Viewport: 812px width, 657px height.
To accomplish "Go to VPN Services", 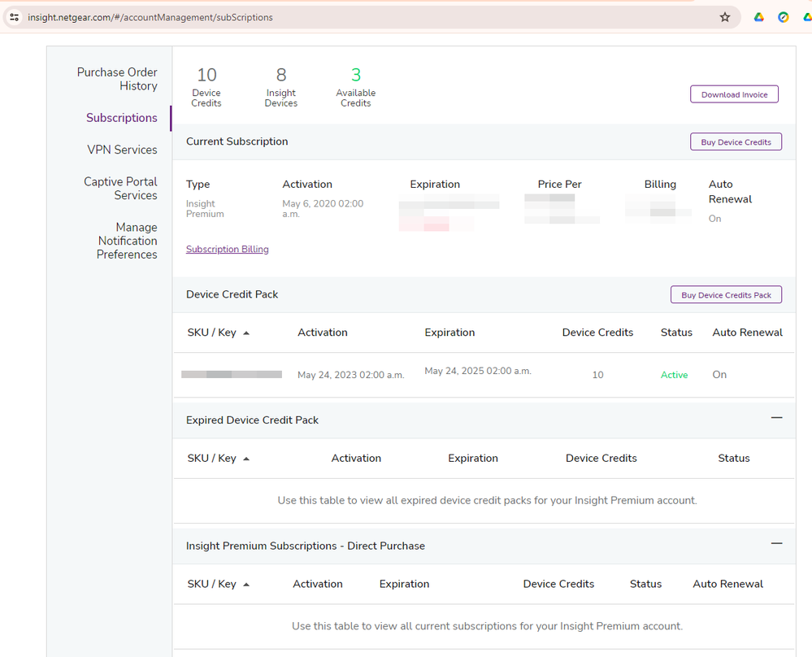I will (x=122, y=150).
